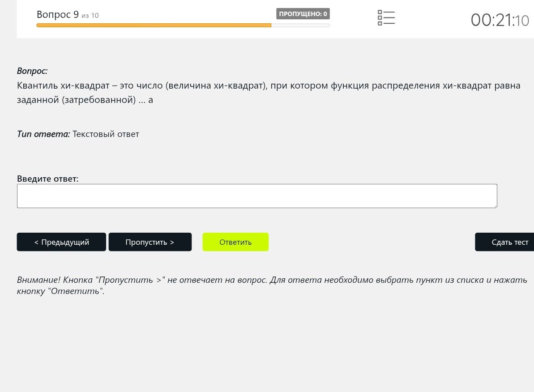Screen dimensions: 534x392
Task: Click the countdown timer display
Action: 500,20
